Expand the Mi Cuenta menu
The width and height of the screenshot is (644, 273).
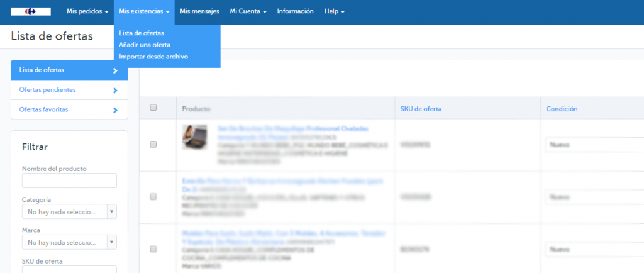(x=248, y=12)
